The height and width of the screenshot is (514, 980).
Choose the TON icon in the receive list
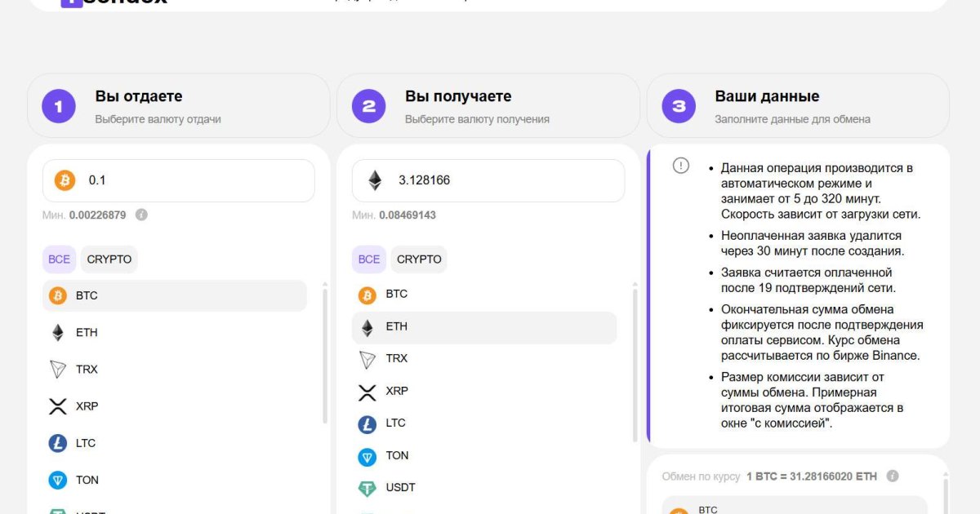[367, 457]
